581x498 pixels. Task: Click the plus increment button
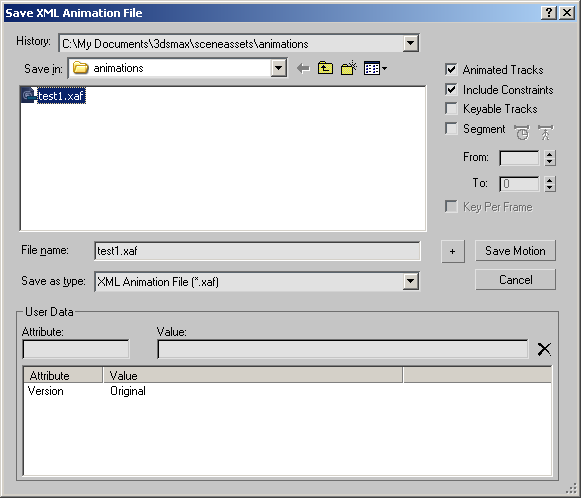click(453, 252)
